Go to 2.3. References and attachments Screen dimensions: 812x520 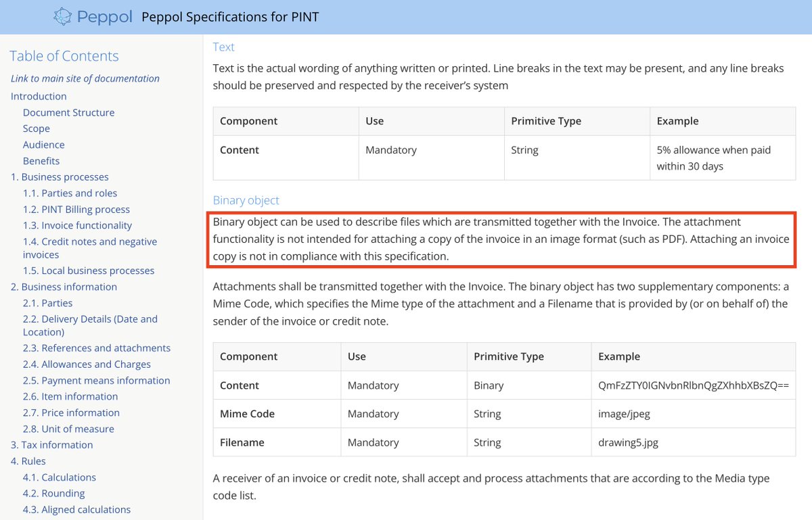(97, 348)
